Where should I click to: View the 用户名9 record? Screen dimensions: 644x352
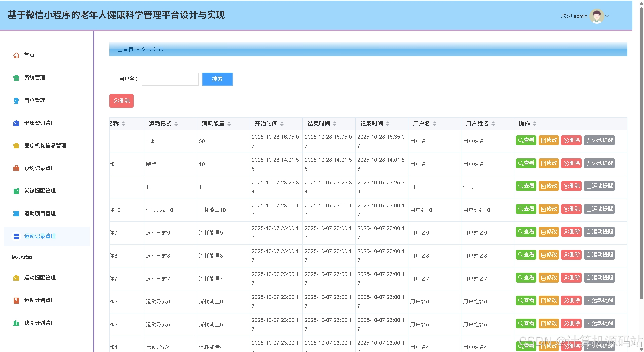(x=526, y=232)
